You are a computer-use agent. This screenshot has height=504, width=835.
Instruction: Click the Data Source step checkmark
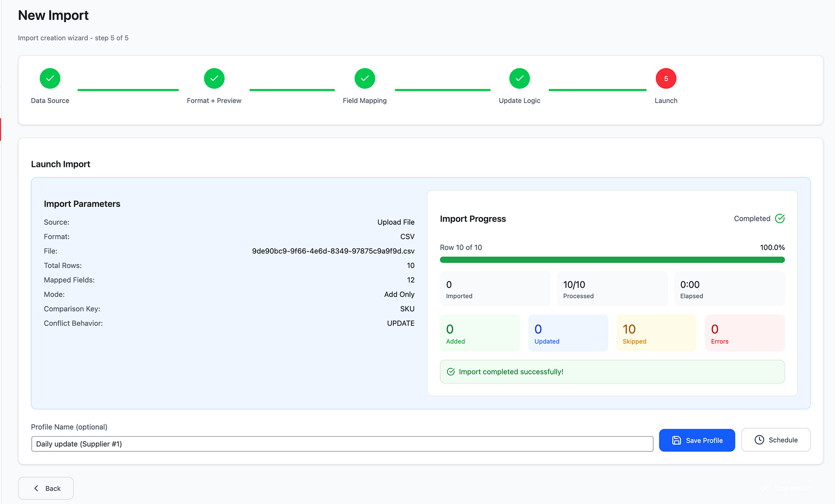[x=50, y=79]
